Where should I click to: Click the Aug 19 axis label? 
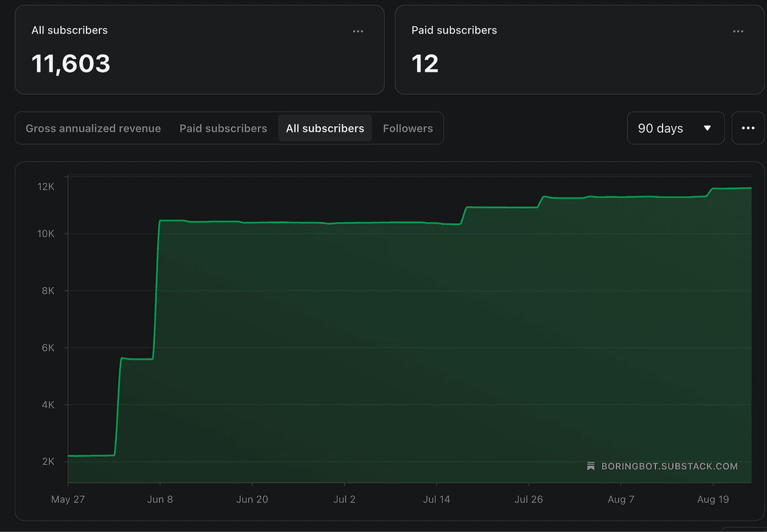coord(713,499)
